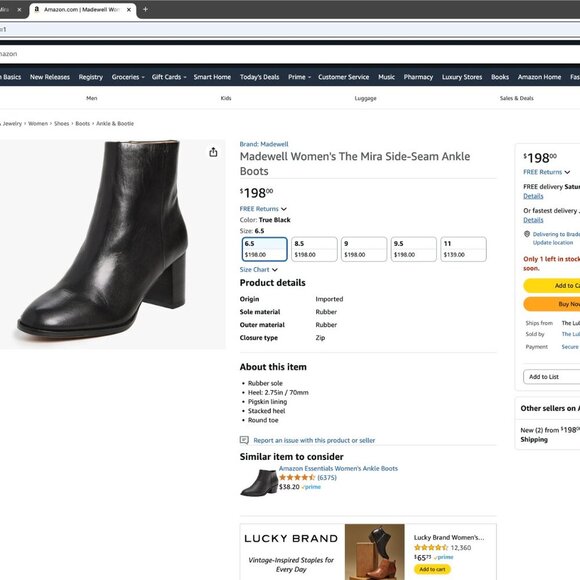The width and height of the screenshot is (580, 580).
Task: Click the Shoes breadcrumb link
Action: [61, 124]
